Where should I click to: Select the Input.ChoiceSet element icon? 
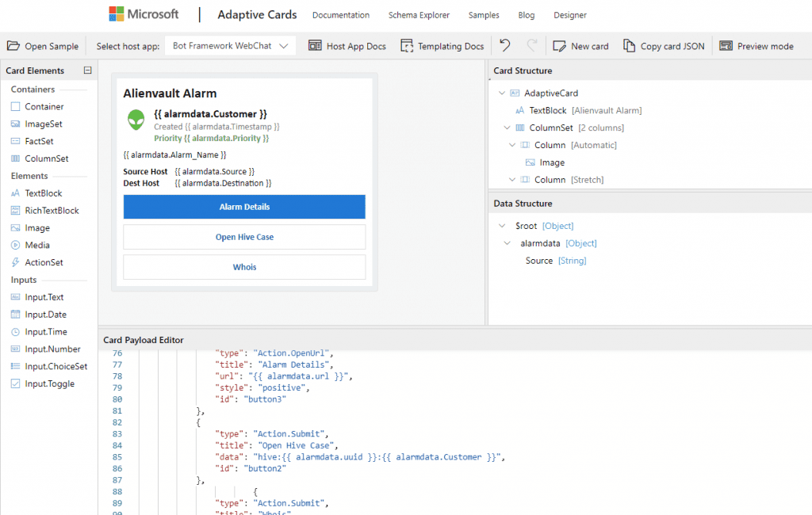[x=16, y=366]
